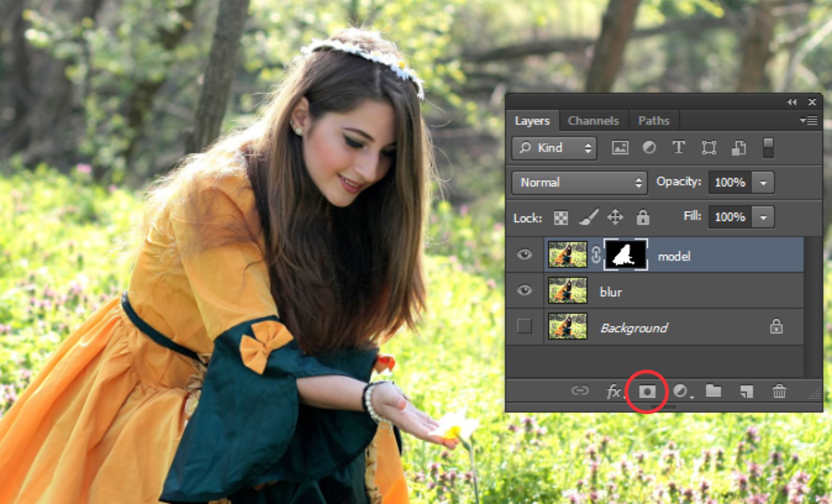This screenshot has width=832, height=504.
Task: Lock image pixels brush icon
Action: [589, 217]
